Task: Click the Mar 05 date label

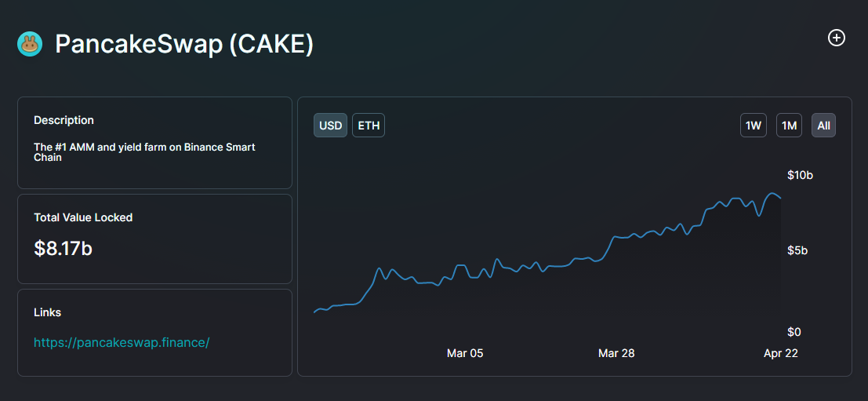Action: [465, 353]
